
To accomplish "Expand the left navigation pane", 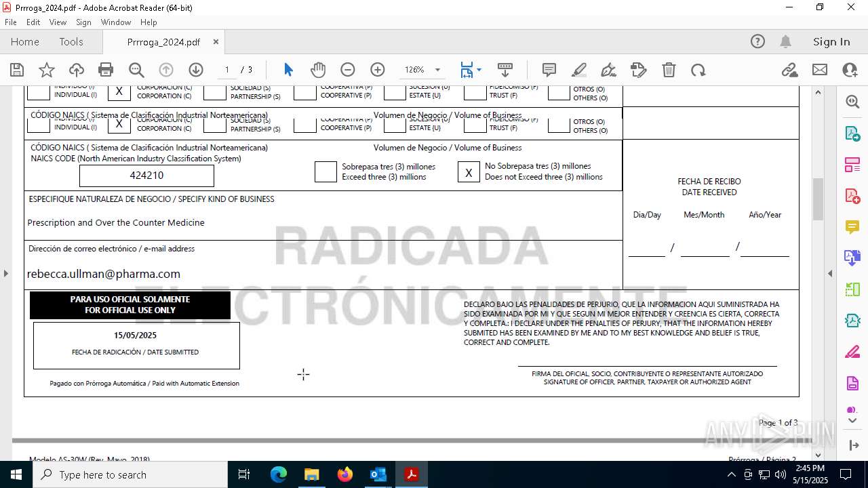I will pos(6,273).
